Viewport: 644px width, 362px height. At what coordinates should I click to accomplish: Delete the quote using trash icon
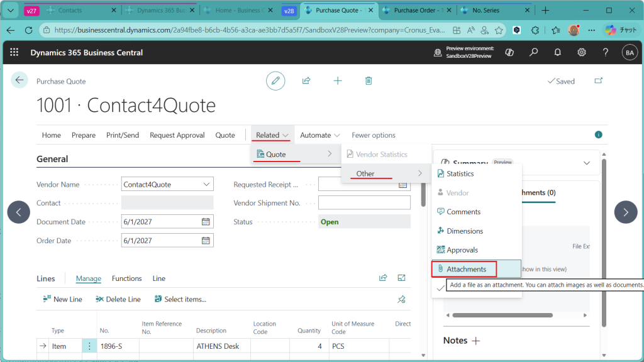pyautogui.click(x=369, y=80)
